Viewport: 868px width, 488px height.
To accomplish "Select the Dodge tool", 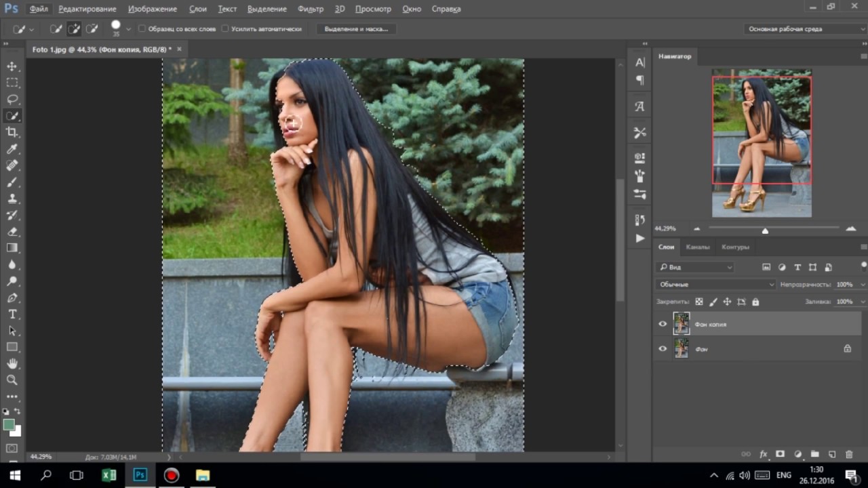I will click(12, 281).
